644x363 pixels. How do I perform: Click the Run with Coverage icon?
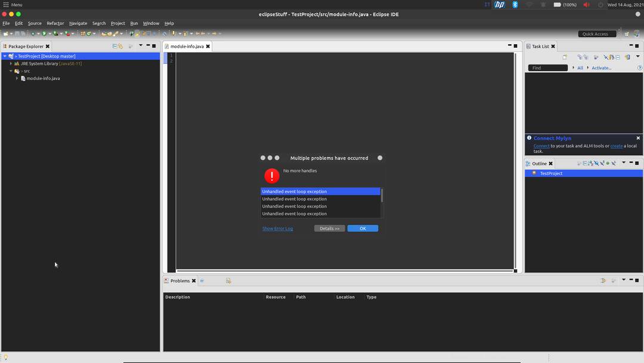[x=55, y=33]
